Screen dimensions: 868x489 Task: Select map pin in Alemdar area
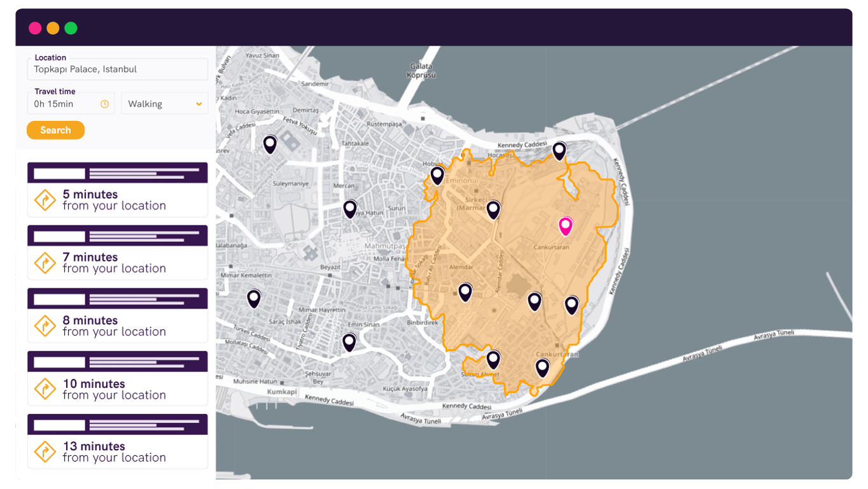465,292
